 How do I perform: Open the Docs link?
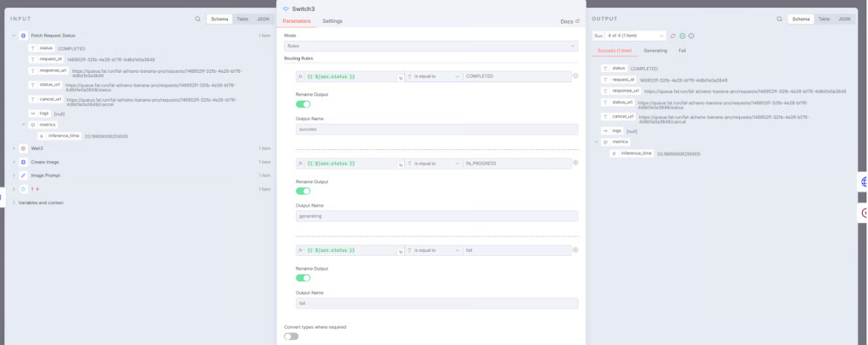(x=570, y=21)
